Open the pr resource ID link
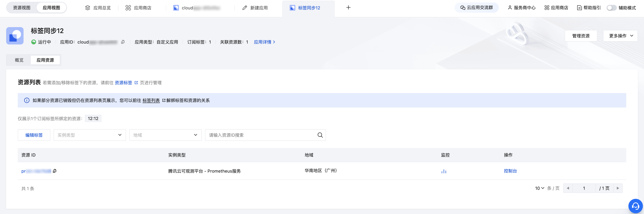This screenshot has width=644, height=214. coord(36,171)
